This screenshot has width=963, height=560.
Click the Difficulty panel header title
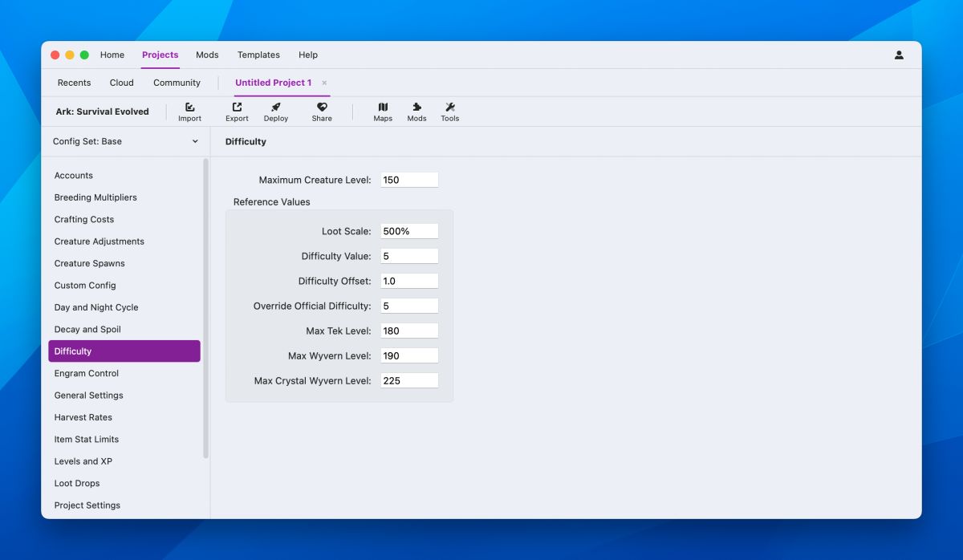coord(246,141)
